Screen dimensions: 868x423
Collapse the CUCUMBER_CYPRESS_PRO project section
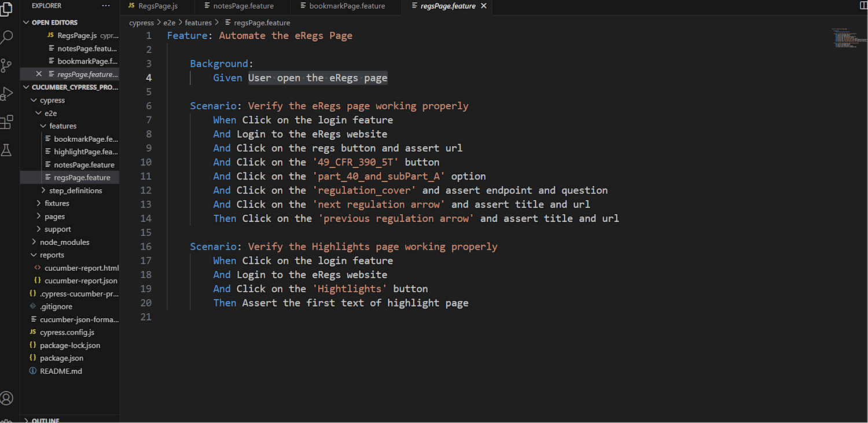point(26,87)
